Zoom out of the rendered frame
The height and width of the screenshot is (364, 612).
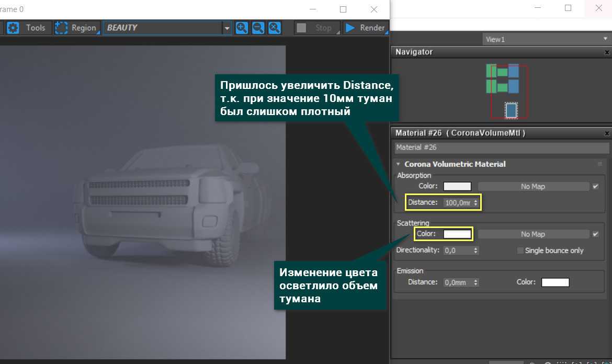pos(258,28)
